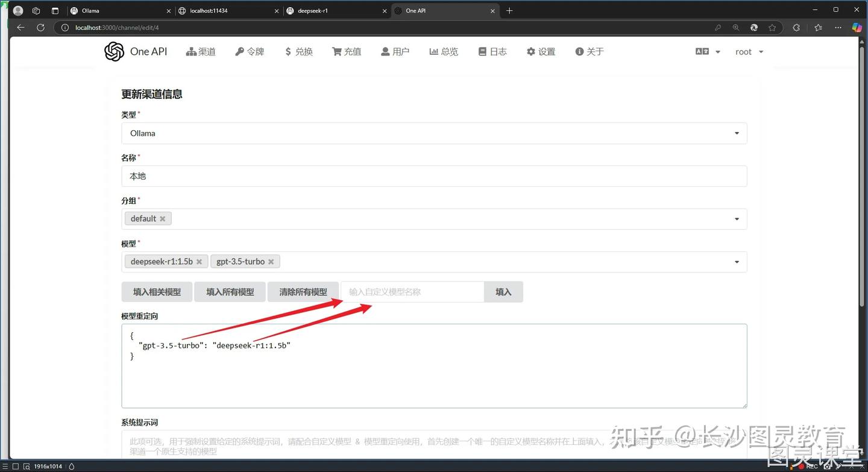Screen dimensions: 868x472
Task: Open the language switcher dropdown
Action: 706,51
